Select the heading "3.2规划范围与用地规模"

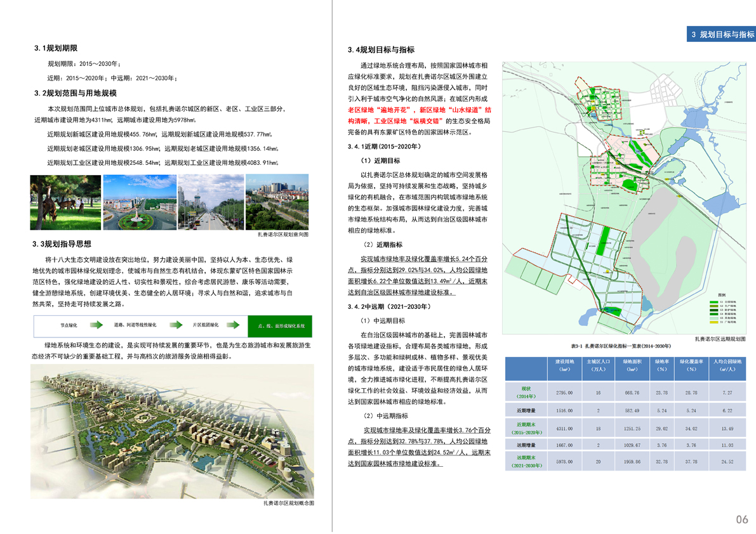pyautogui.click(x=76, y=93)
